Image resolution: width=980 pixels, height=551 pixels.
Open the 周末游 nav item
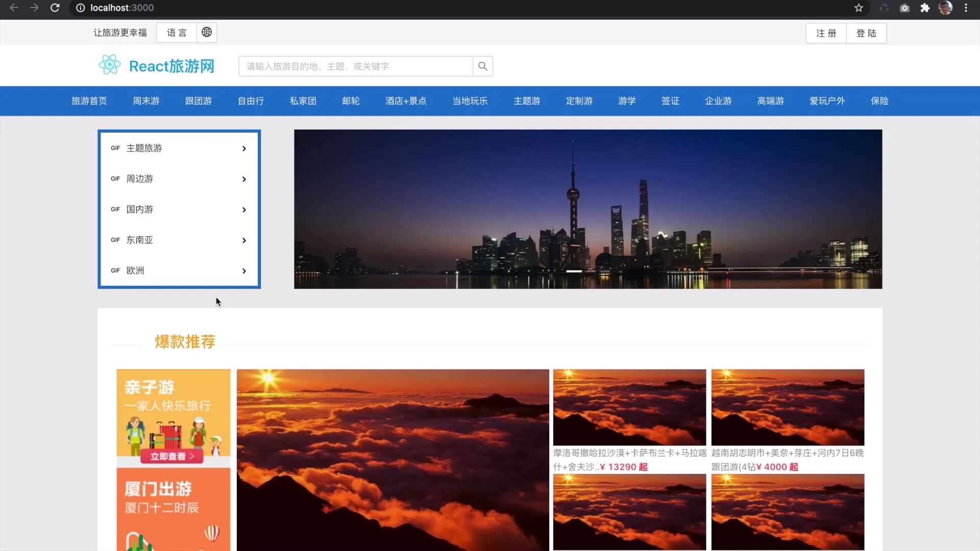click(146, 101)
